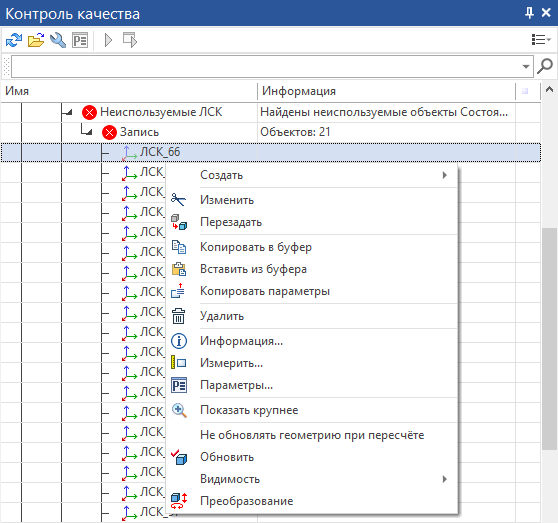Choose Показать крупнее
Viewport: 558px width, 523px height.
(311, 410)
